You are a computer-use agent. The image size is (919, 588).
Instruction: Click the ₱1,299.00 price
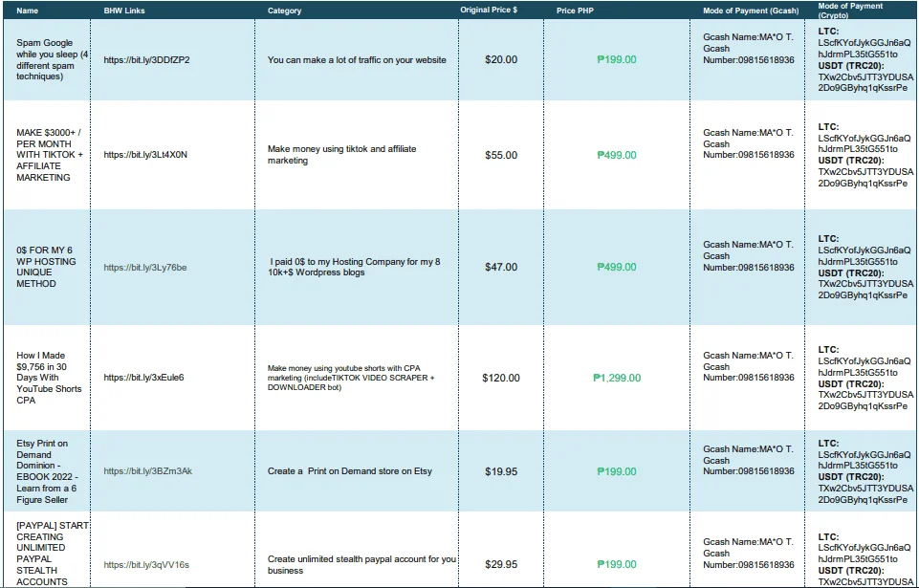click(617, 378)
